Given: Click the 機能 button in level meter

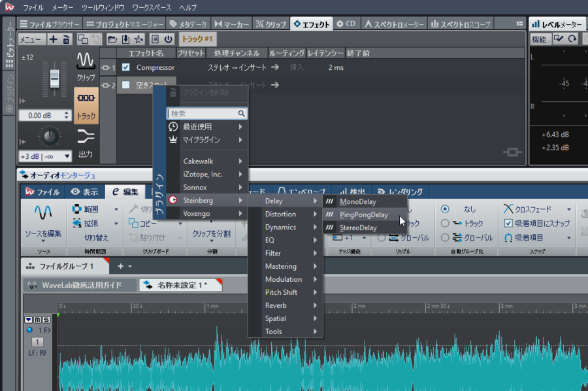Looking at the screenshot, I should tap(539, 39).
